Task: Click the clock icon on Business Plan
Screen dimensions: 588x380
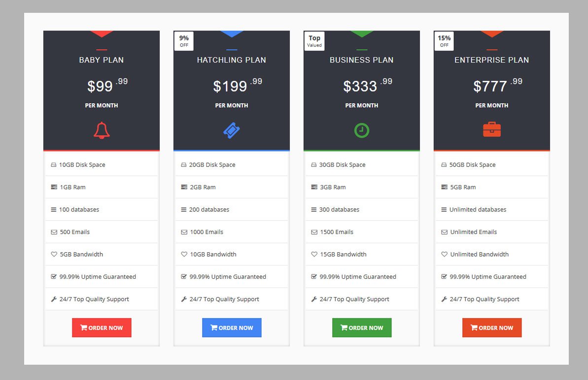Action: 362,129
